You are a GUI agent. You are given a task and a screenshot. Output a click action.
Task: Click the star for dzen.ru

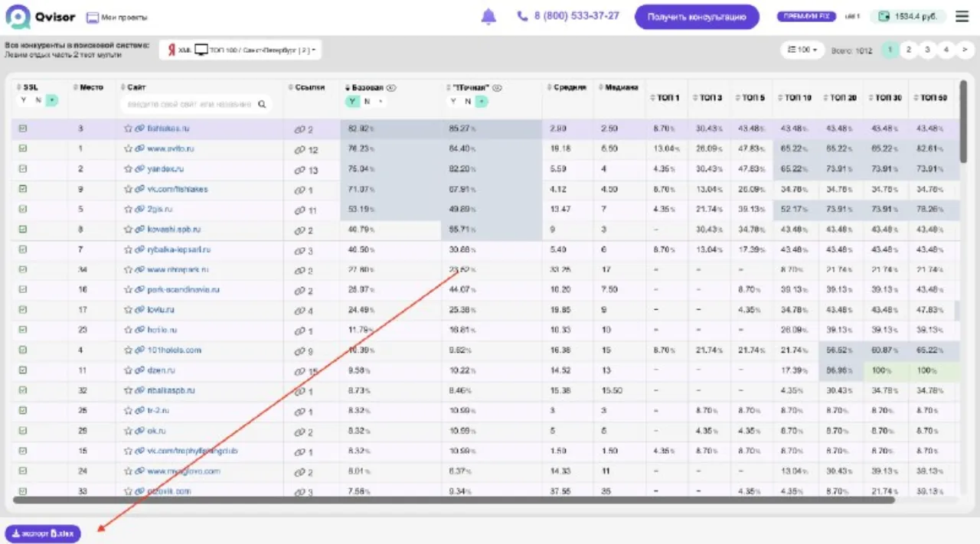pyautogui.click(x=128, y=370)
